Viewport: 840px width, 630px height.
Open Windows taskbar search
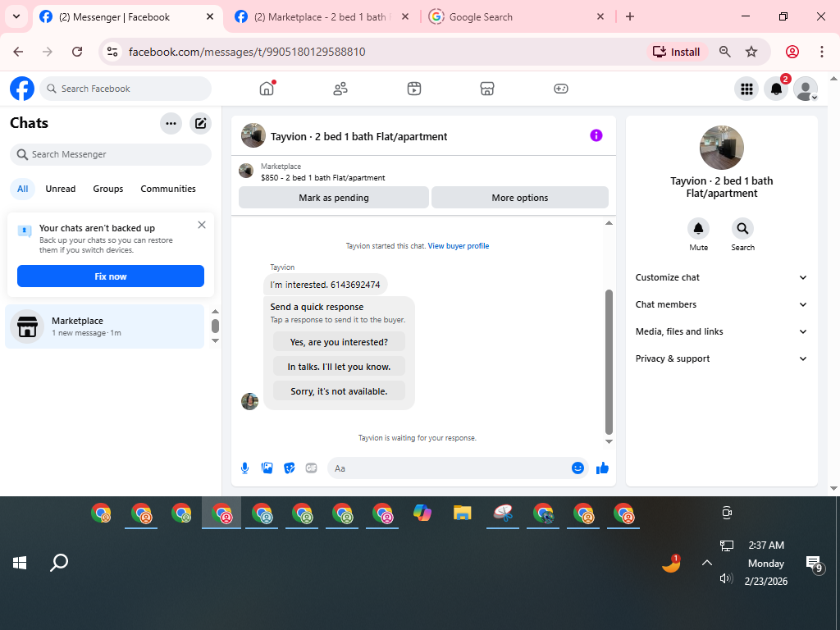pos(59,563)
